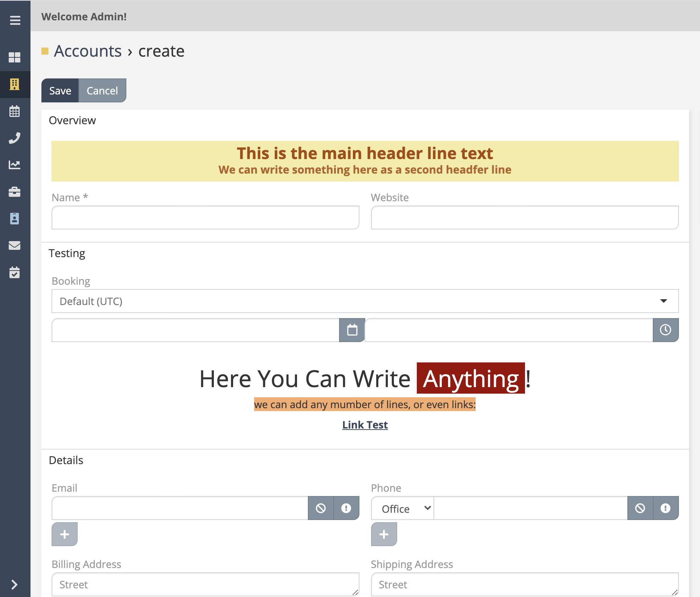Image resolution: width=700 pixels, height=597 pixels.
Task: Open the Calls phone icon
Action: pyautogui.click(x=15, y=138)
